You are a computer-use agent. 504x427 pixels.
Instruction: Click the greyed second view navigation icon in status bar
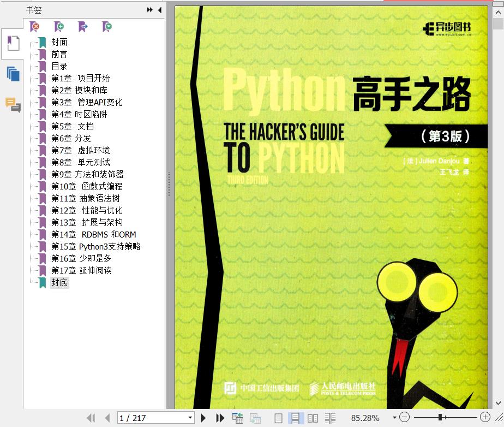coord(255,418)
